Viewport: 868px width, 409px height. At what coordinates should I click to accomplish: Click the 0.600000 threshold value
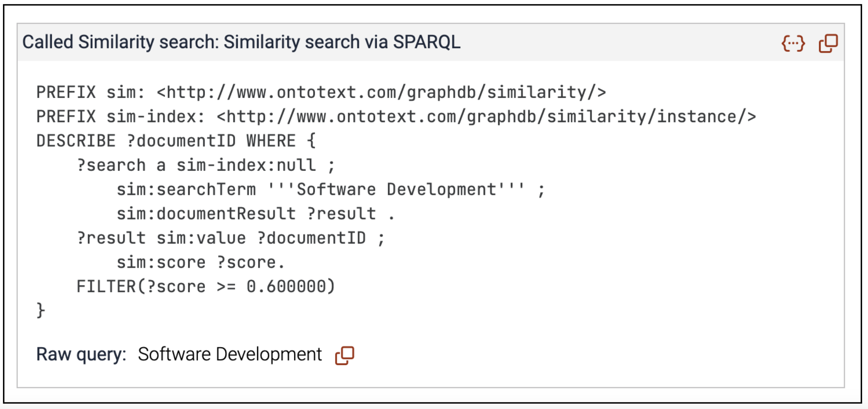click(x=286, y=287)
